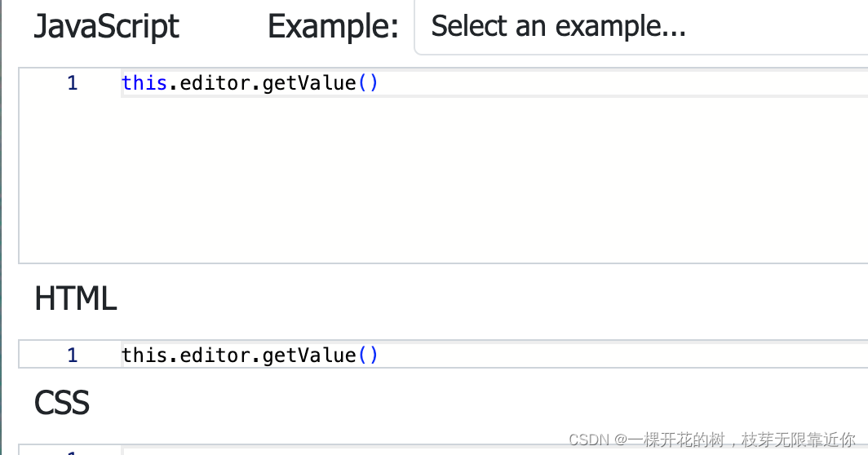Click the word "editor" in HTML editor
The width and height of the screenshot is (868, 455).
[215, 355]
